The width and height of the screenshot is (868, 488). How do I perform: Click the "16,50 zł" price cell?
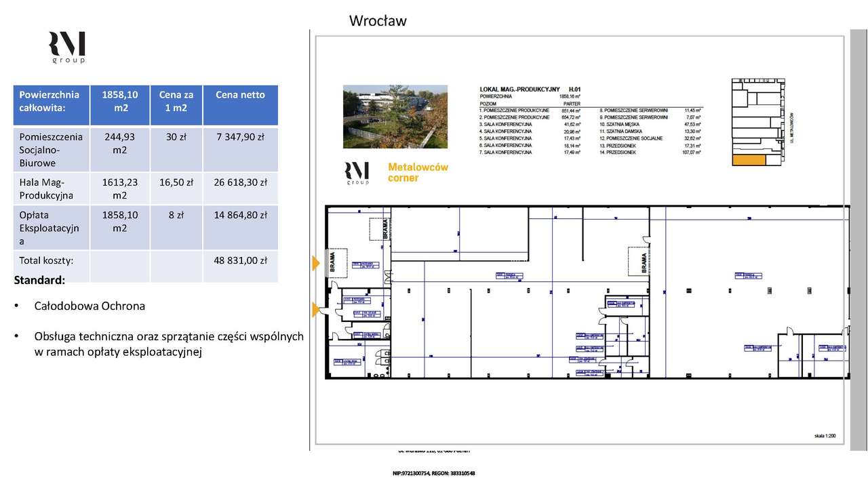pyautogui.click(x=176, y=188)
